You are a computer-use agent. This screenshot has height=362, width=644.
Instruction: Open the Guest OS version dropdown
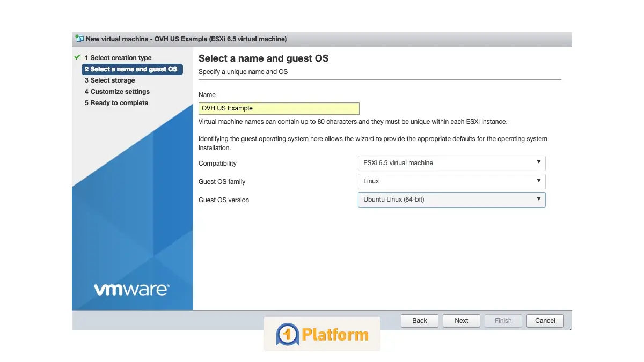(x=451, y=200)
